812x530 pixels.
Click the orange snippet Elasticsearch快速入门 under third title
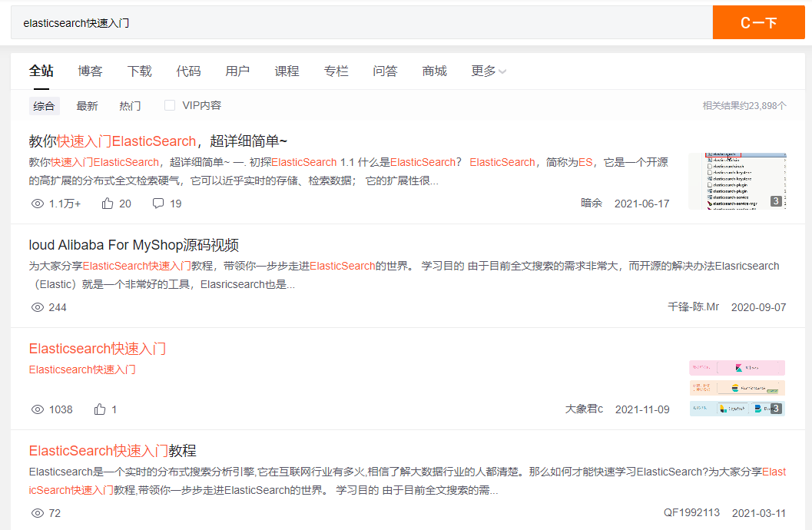82,369
